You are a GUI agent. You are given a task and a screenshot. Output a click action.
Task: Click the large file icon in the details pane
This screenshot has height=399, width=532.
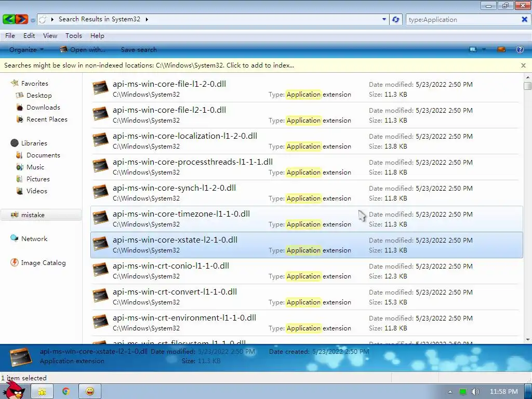point(20,357)
